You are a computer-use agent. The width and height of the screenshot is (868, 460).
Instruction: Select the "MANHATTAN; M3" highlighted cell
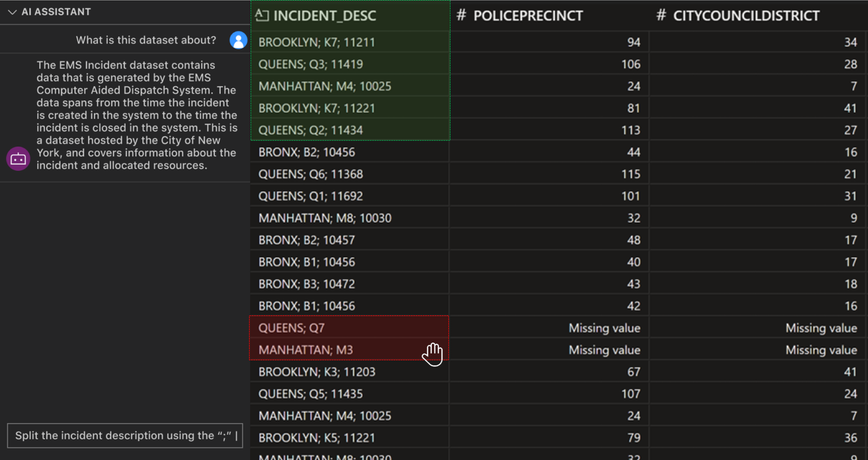pos(306,350)
